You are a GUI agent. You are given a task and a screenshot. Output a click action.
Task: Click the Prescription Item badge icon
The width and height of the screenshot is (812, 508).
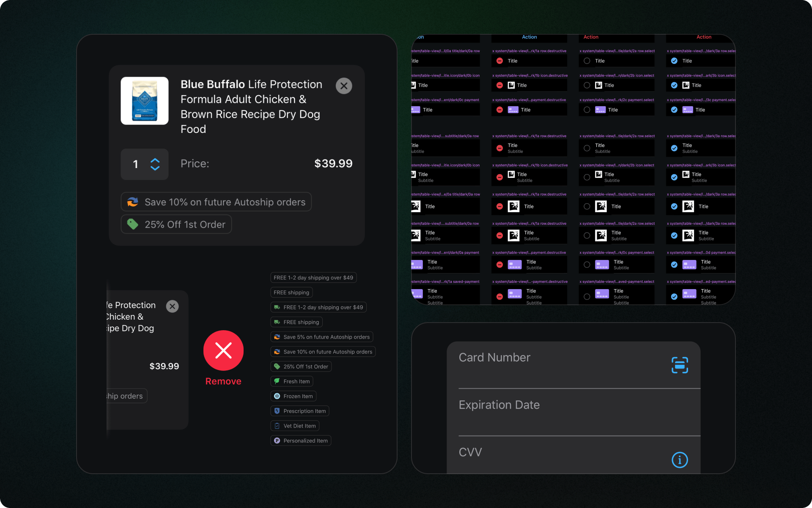pos(277,411)
